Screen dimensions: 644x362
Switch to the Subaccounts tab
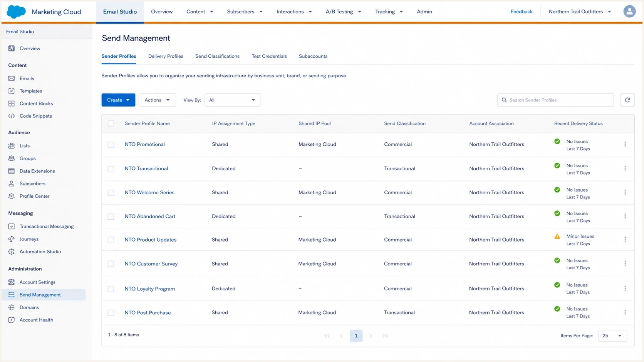coord(313,56)
